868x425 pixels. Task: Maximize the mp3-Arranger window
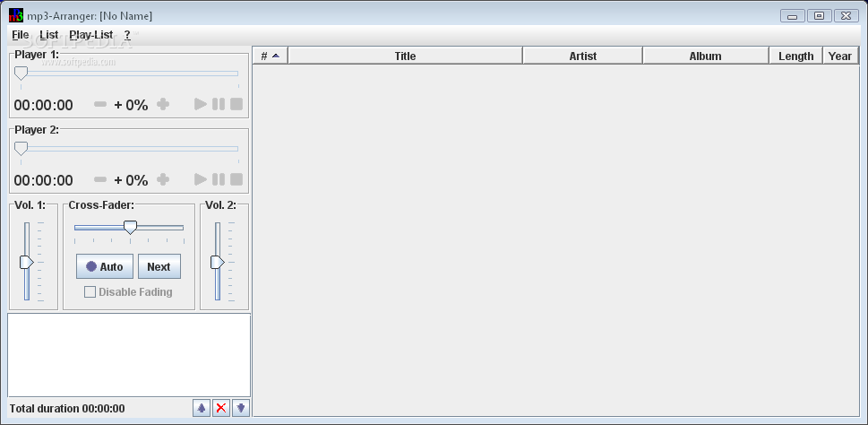[x=820, y=15]
